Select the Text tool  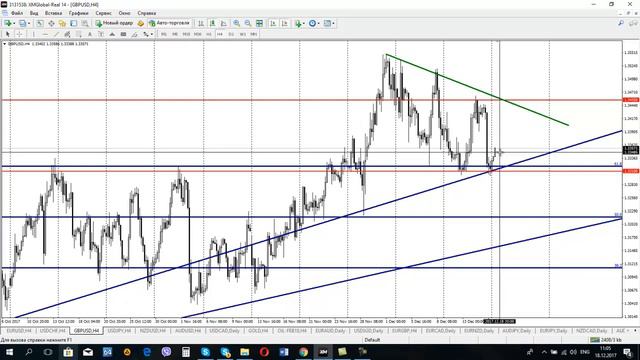pos(90,34)
